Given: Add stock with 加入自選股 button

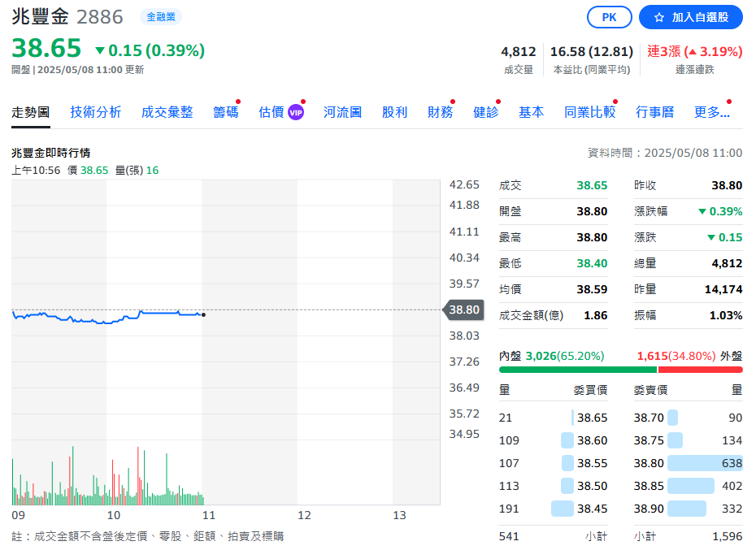Looking at the screenshot, I should [690, 17].
